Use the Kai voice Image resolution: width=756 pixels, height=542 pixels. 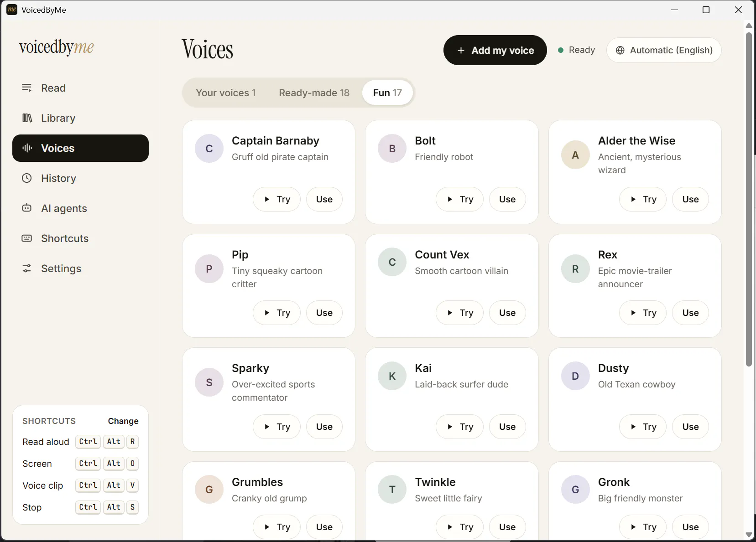(507, 427)
